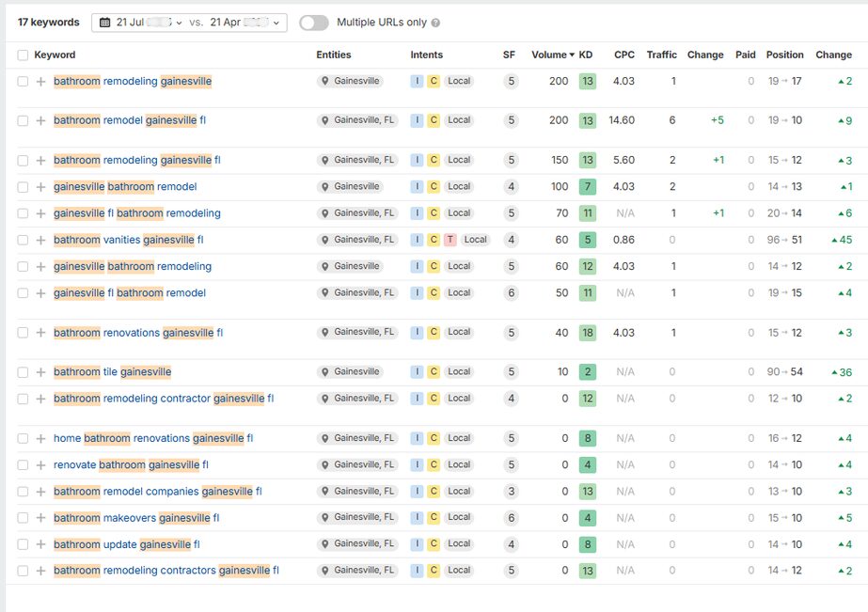Select checkbox for 'bathroom remodel gainesville fl'
The height and width of the screenshot is (612, 868).
click(x=23, y=121)
